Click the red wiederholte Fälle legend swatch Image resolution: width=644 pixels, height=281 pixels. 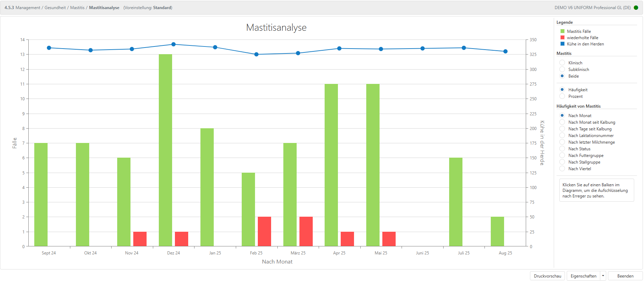pos(562,38)
